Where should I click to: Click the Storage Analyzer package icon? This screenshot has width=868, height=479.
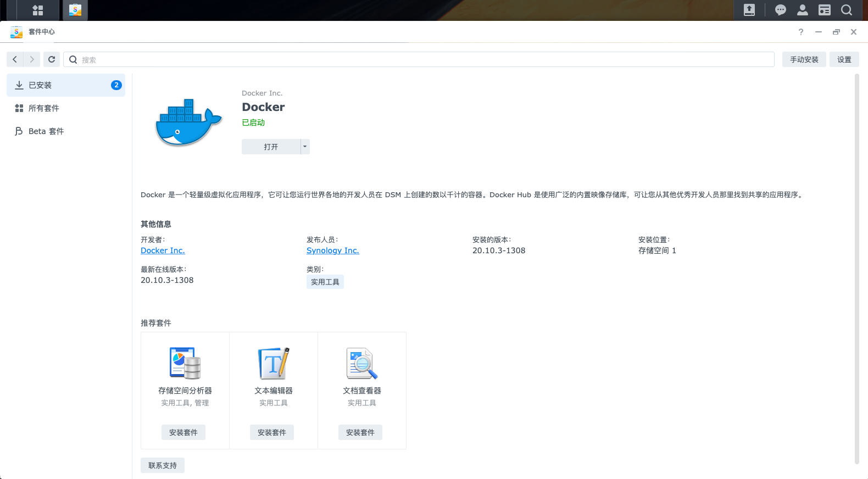[185, 363]
